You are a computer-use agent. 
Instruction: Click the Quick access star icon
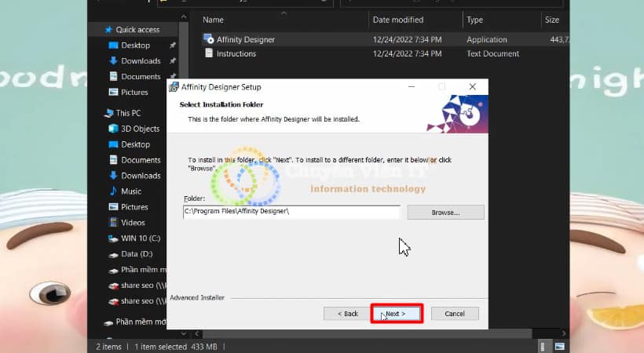point(108,30)
